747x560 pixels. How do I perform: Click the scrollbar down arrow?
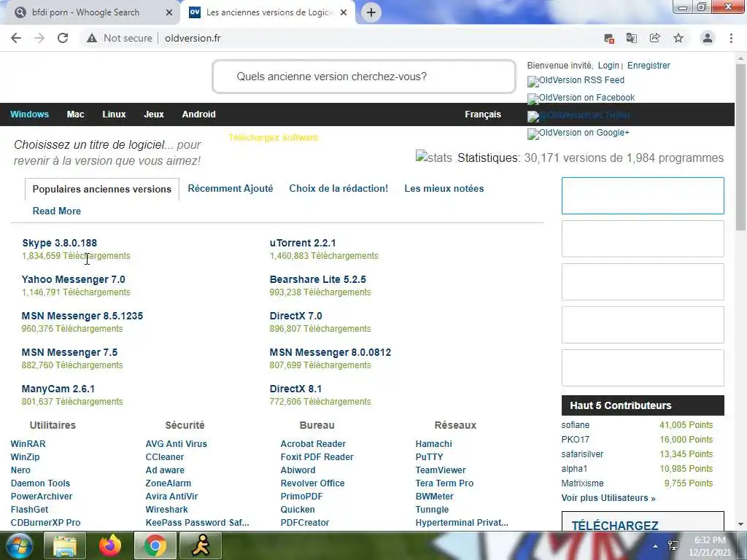pos(741,524)
